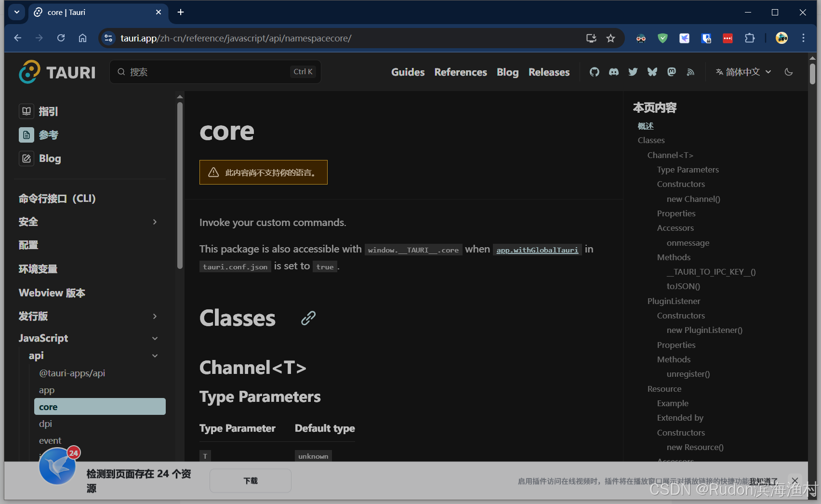This screenshot has width=821, height=504.
Task: Go to browser home page
Action: pos(83,38)
